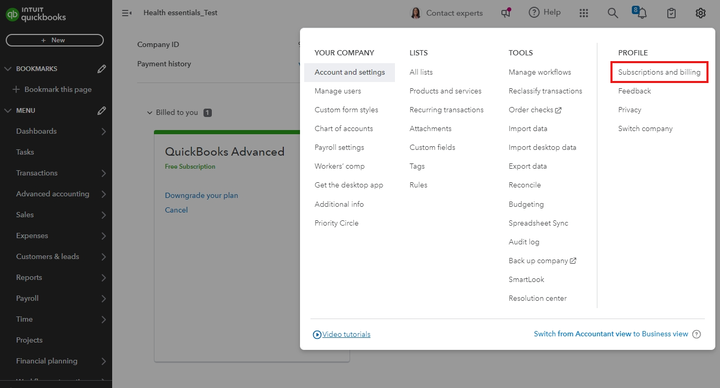Open the settings gear icon

[x=700, y=13]
